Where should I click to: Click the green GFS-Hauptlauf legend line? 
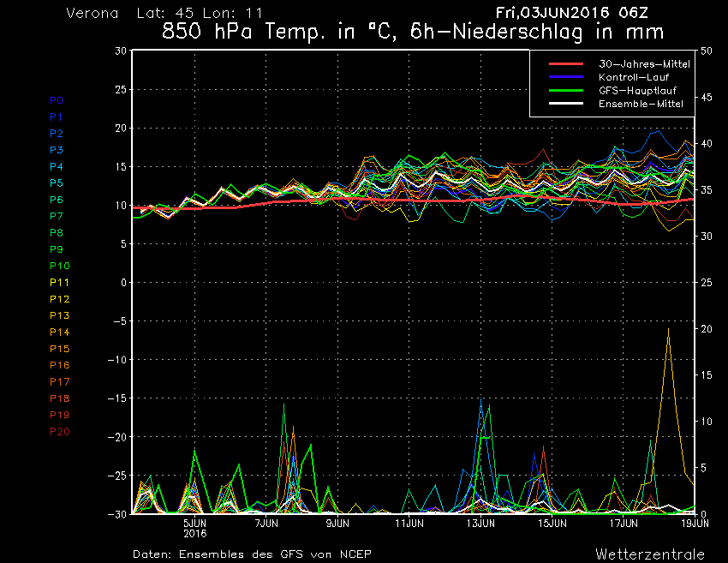566,90
